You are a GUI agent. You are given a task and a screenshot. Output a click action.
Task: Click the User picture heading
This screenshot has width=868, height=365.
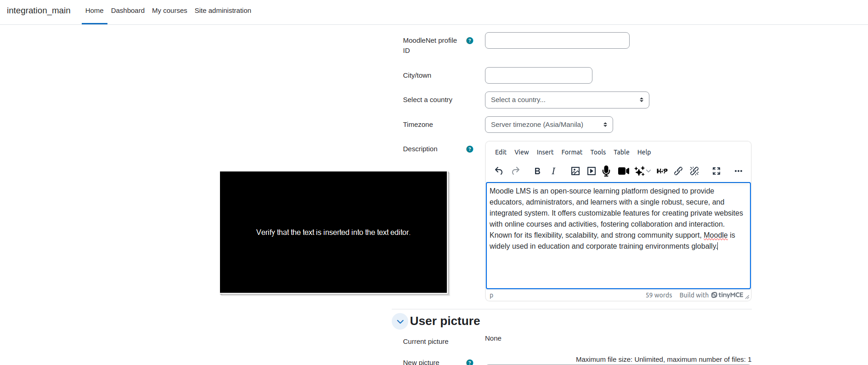(445, 321)
